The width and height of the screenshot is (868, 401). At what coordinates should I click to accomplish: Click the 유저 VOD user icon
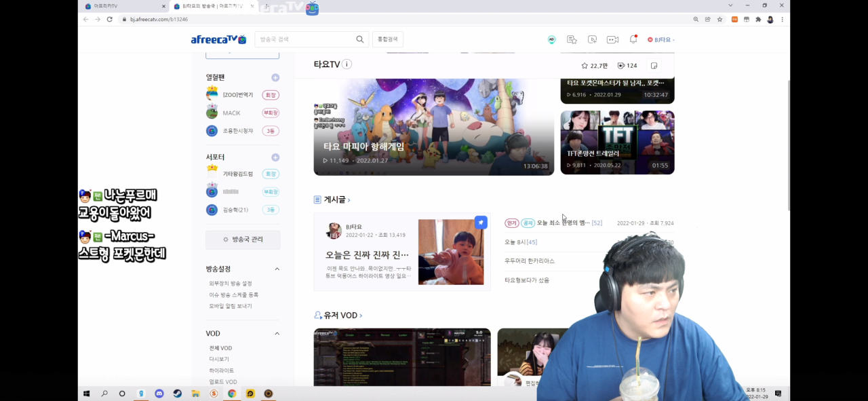pos(318,316)
